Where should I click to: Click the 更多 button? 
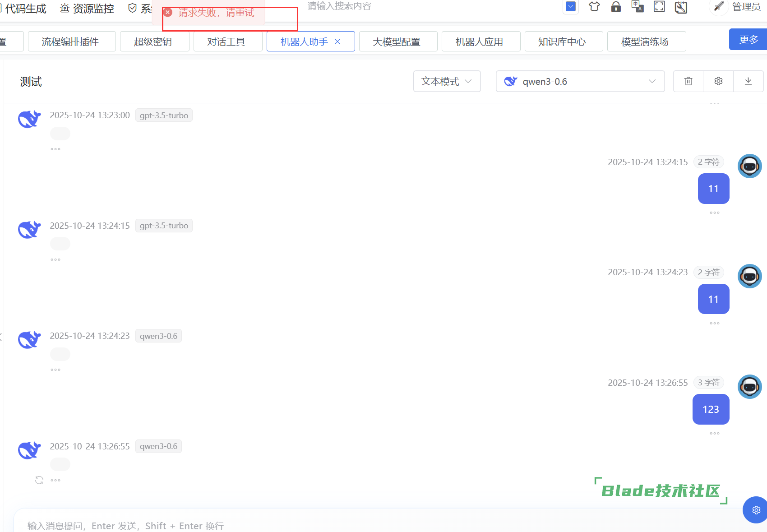(x=748, y=40)
